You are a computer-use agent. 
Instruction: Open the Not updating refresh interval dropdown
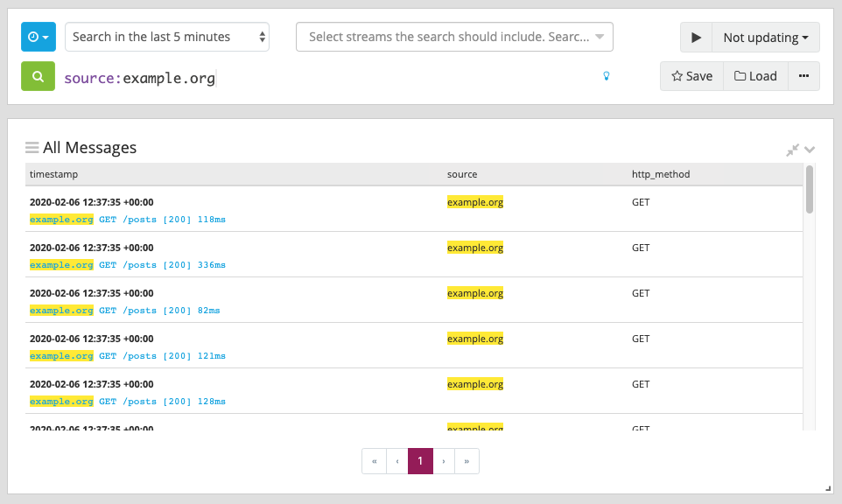[765, 37]
